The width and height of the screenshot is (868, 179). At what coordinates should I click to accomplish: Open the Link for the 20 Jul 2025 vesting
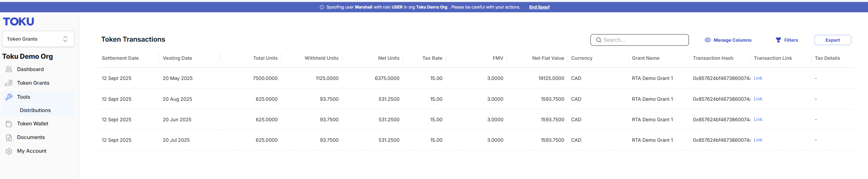coord(758,140)
